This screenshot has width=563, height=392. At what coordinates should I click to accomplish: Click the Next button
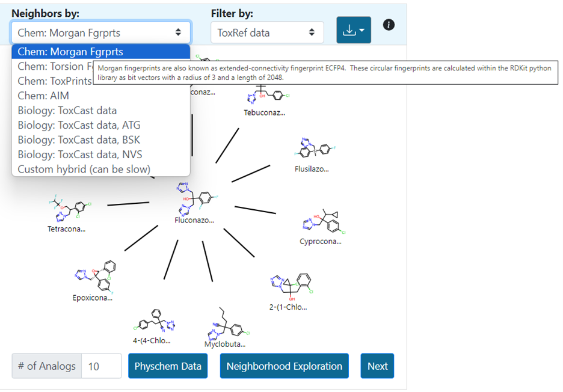[x=377, y=366]
